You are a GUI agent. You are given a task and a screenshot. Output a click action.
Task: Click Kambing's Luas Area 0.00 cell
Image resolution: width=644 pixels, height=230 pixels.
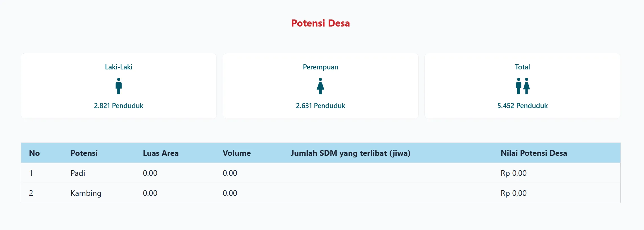[x=150, y=193]
